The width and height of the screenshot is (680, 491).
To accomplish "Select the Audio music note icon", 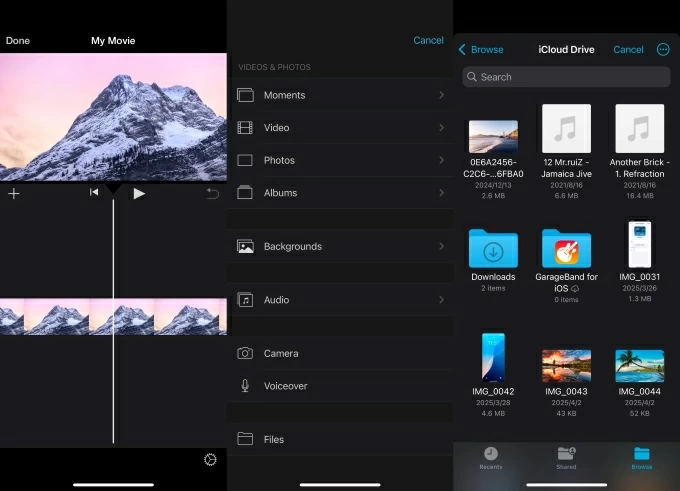I will point(245,300).
